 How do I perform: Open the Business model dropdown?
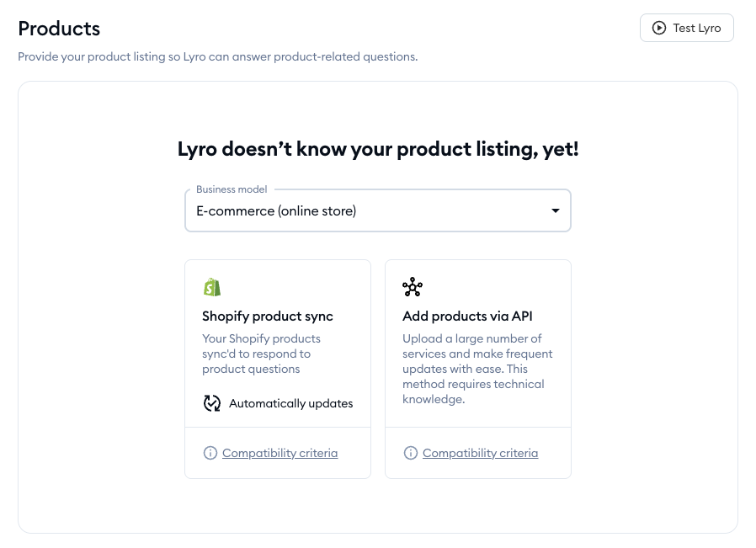point(377,211)
